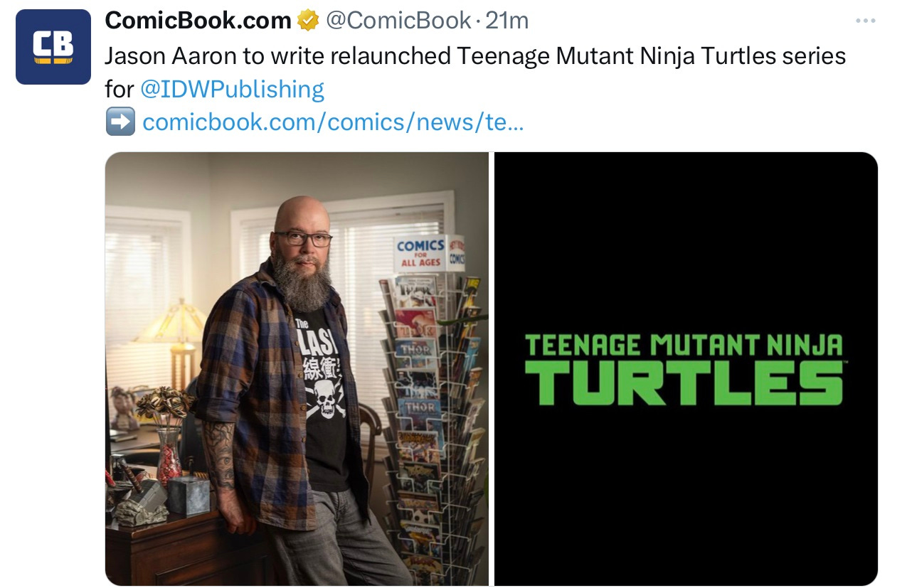View the black Teenage Mutant Ninja Turtles image
Image resolution: width=907 pixels, height=588 pixels.
tap(686, 368)
